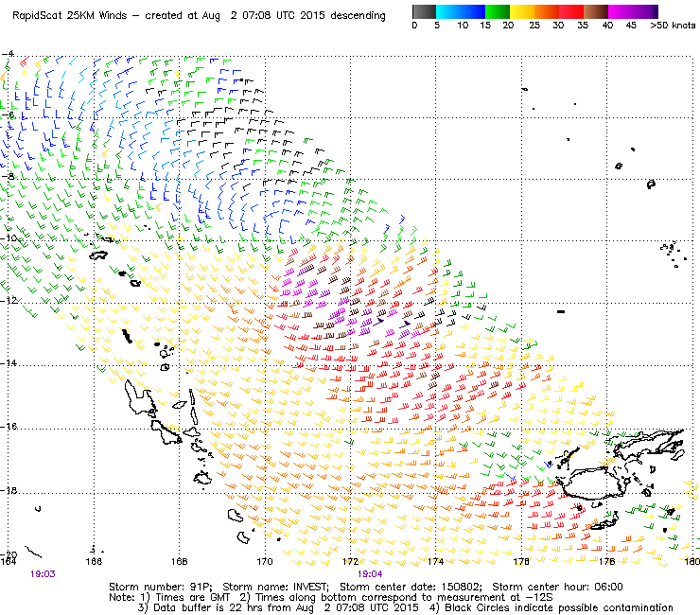Click 'Storm center hour: 06:00' text
700x615 pixels.
coord(557,587)
